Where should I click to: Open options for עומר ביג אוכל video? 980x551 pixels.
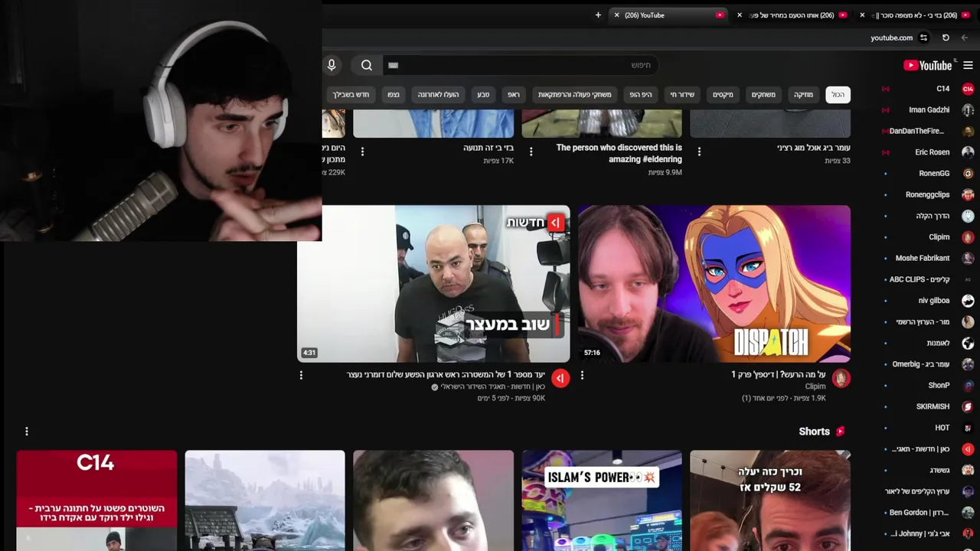(699, 152)
